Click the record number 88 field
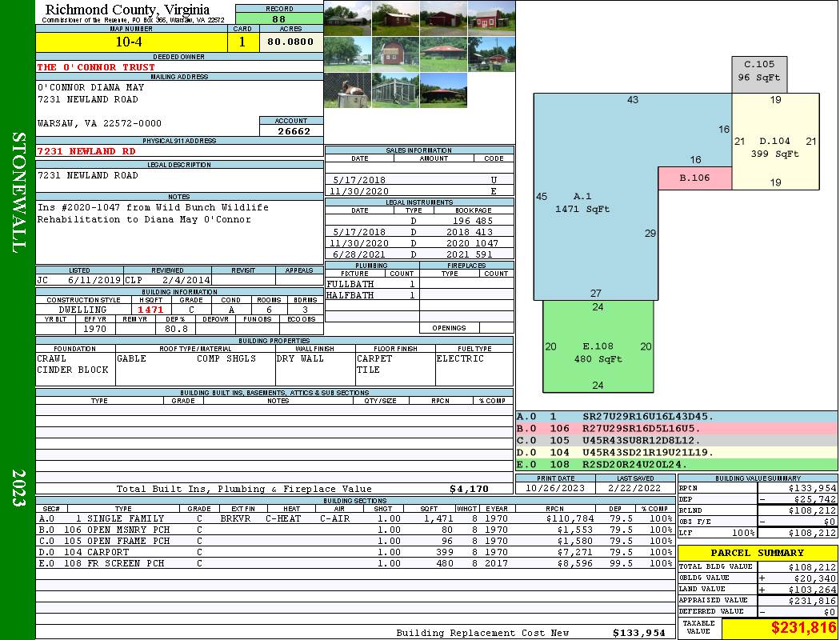Image resolution: width=840 pixels, height=640 pixels. coord(279,19)
